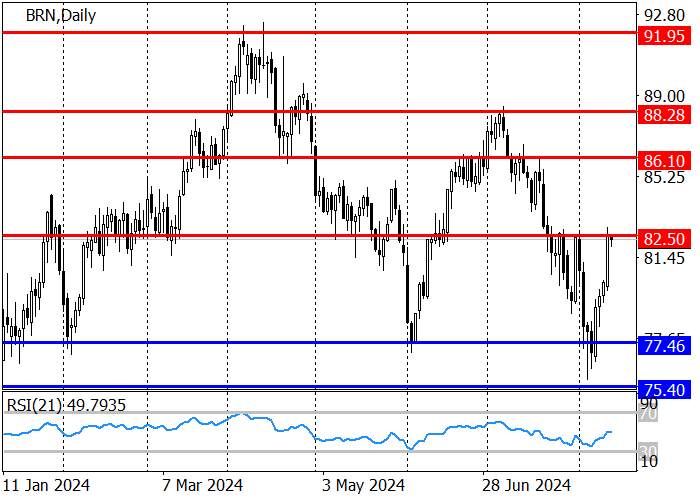
Task: Click the 7 Mar 2024 date label
Action: pos(203,485)
